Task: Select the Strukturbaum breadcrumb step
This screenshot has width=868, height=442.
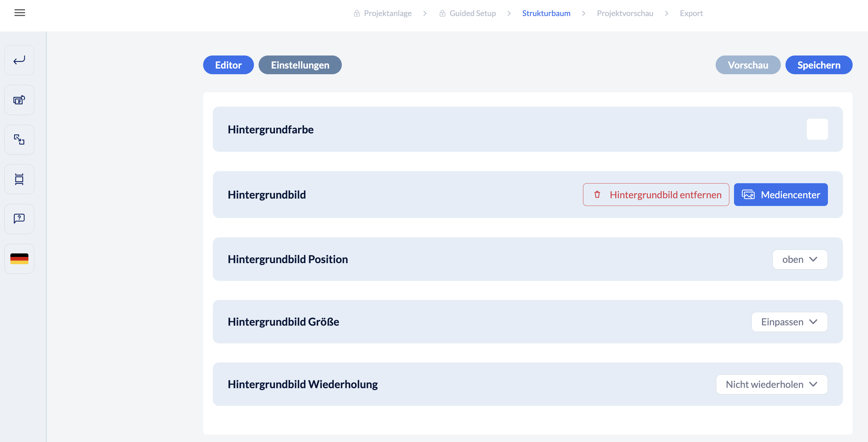Action: coord(546,13)
